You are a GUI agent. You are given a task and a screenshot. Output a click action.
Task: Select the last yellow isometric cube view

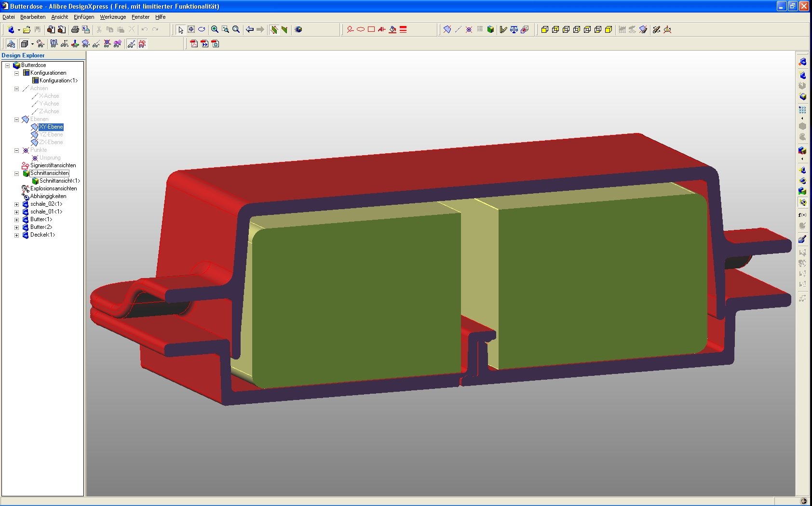pyautogui.click(x=609, y=29)
